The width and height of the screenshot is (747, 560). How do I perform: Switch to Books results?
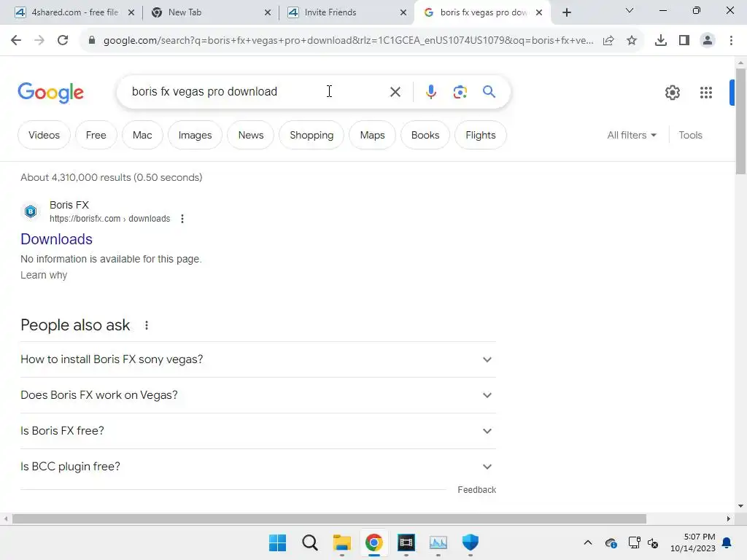(425, 135)
